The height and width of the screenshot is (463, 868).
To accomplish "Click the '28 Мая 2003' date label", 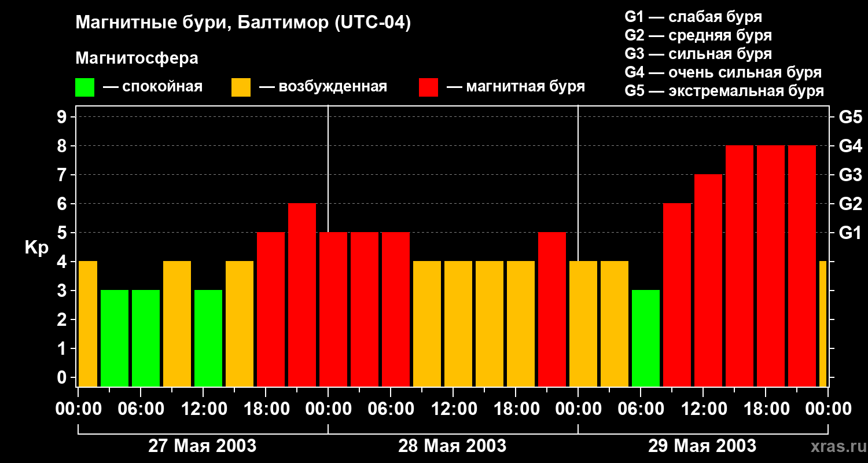I will (x=453, y=446).
